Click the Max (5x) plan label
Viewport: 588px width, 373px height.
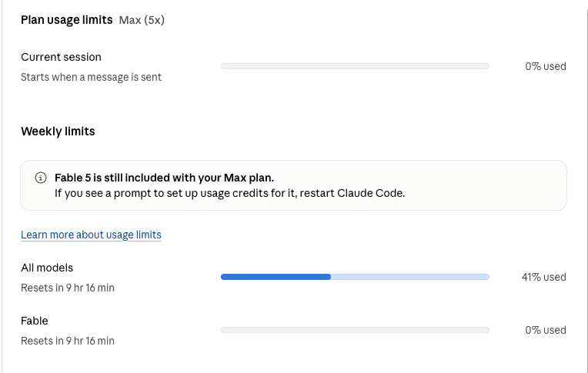tap(142, 20)
